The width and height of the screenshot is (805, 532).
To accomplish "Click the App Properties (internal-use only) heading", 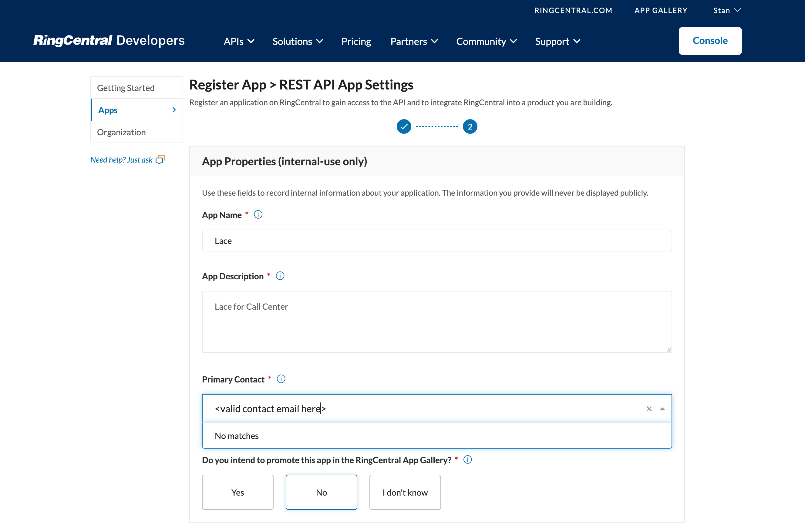I will (284, 161).
